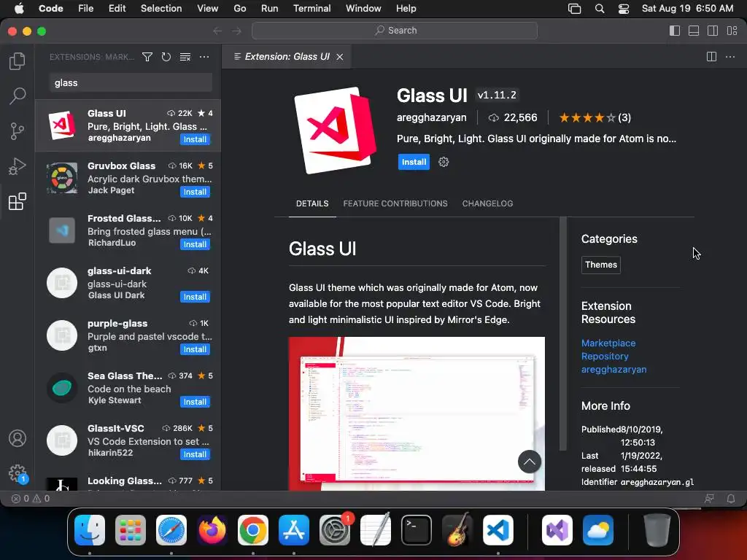Toggle the secondary side bar
Screen dimensions: 747x560
713,31
